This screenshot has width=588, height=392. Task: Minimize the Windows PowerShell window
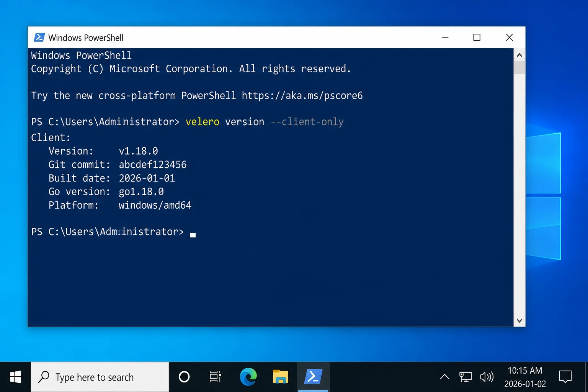(445, 37)
